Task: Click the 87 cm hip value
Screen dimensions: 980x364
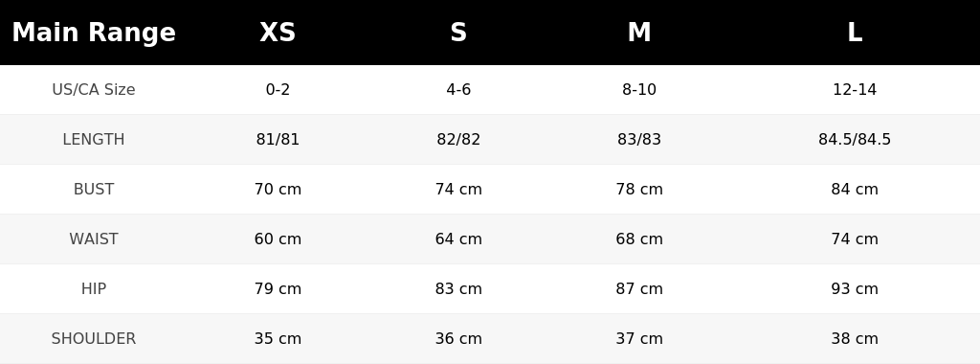Action: coord(638,289)
